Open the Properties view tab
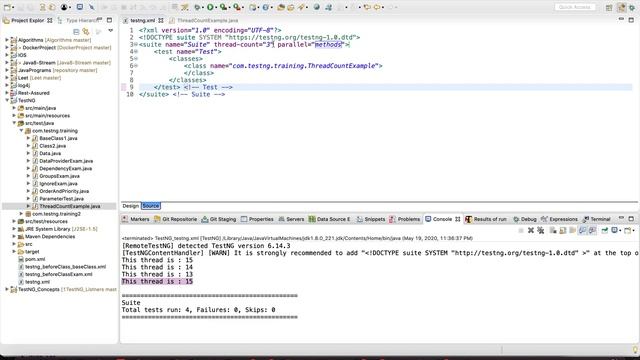640x360 pixels. (x=257, y=219)
